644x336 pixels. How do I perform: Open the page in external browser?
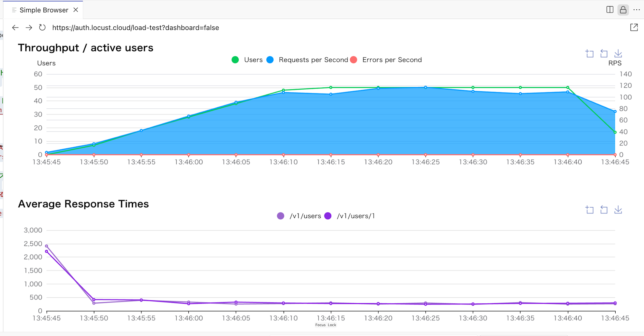[634, 28]
